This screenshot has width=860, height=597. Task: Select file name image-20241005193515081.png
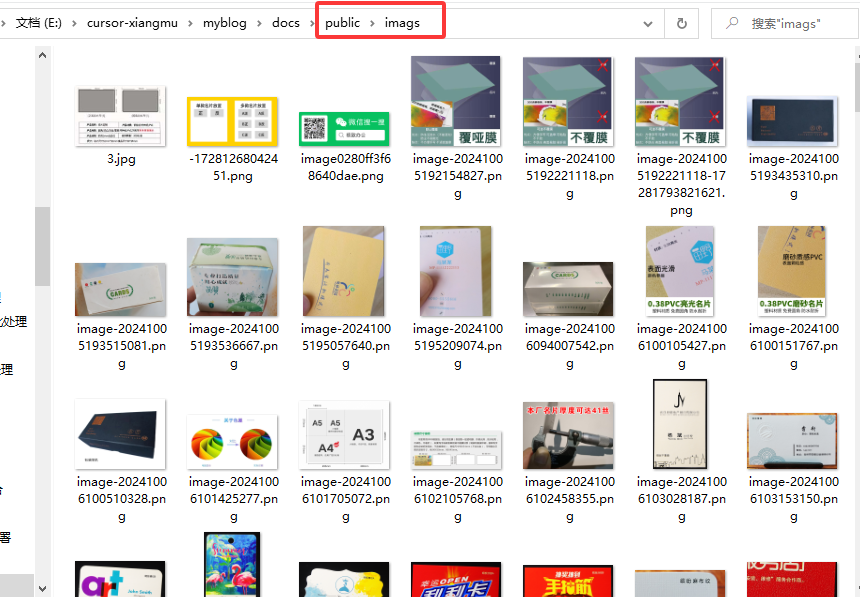pos(122,346)
